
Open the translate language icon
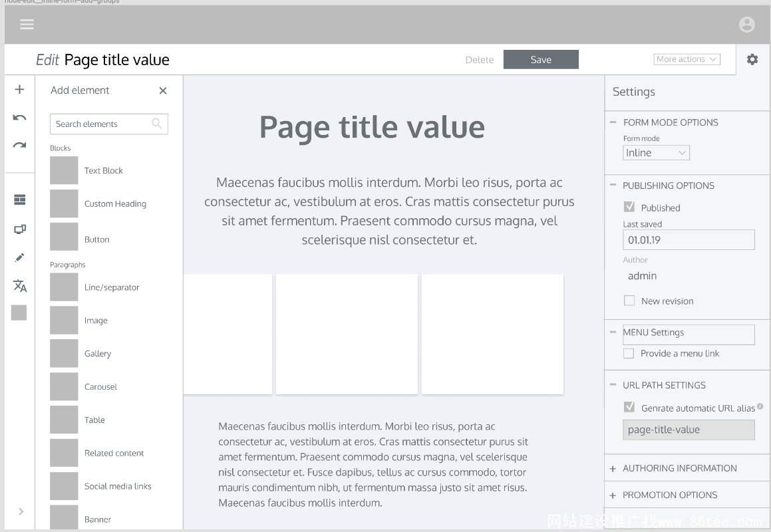(x=20, y=286)
